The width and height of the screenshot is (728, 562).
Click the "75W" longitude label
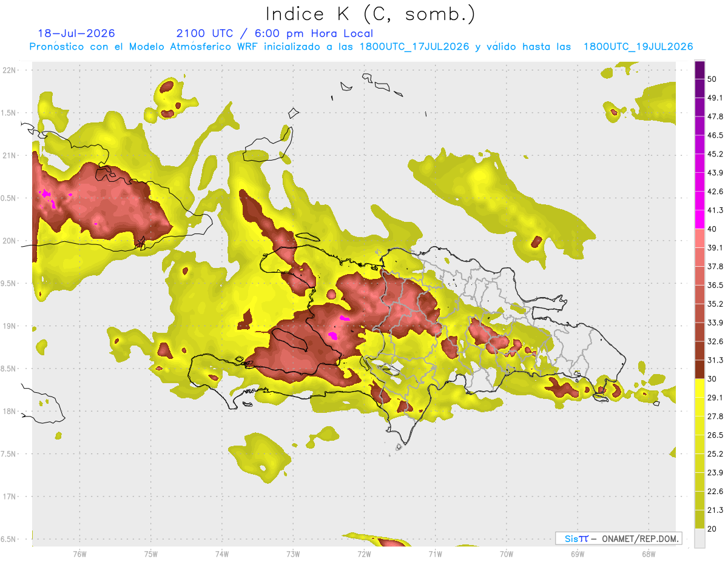click(x=150, y=554)
